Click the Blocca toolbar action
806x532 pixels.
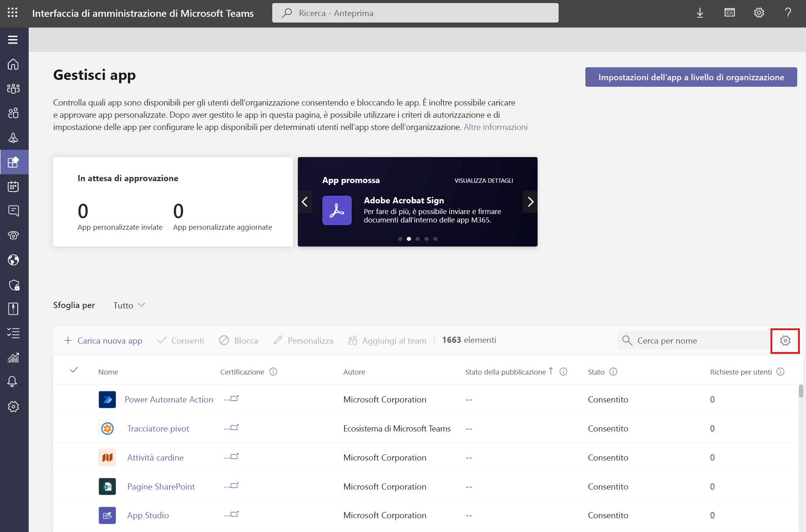point(239,341)
